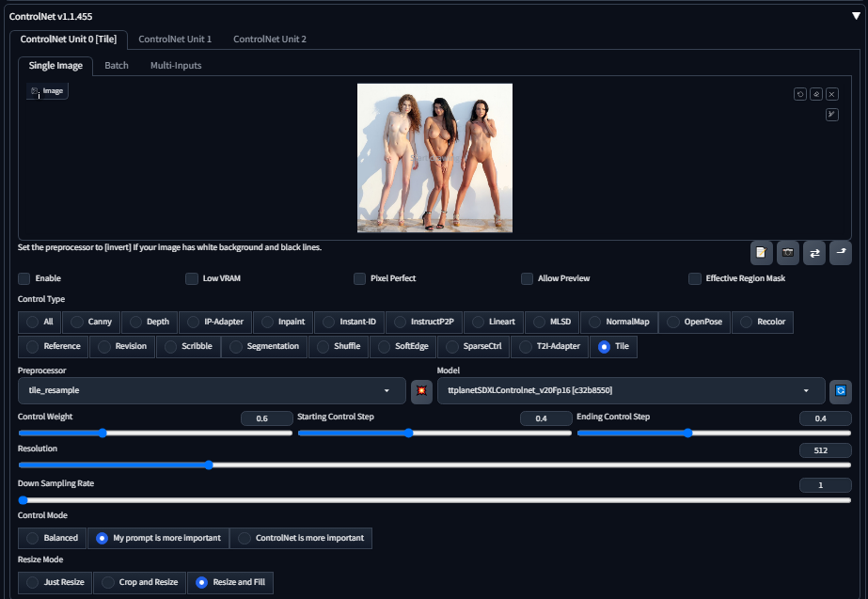The width and height of the screenshot is (868, 599).
Task: Click the swap arrows mirror icon
Action: [814, 253]
